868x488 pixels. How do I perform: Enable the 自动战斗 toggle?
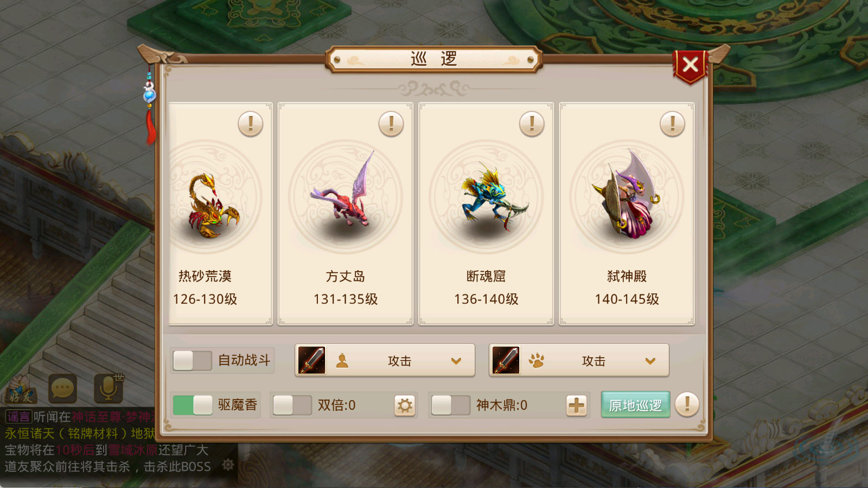[192, 361]
